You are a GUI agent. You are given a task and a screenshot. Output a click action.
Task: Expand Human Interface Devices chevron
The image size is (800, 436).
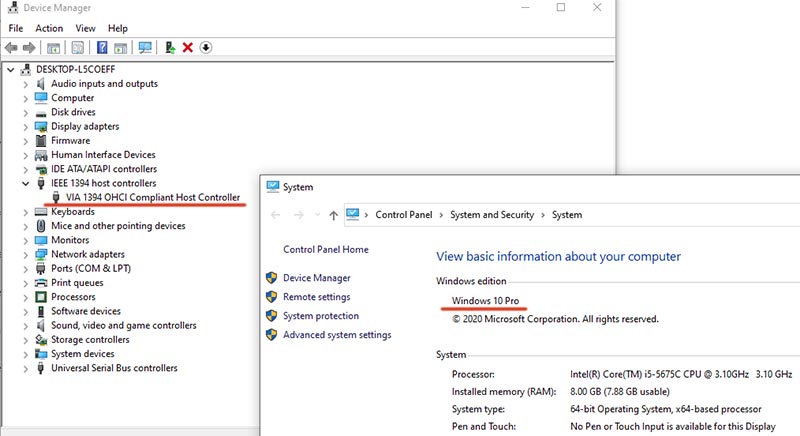coord(26,156)
